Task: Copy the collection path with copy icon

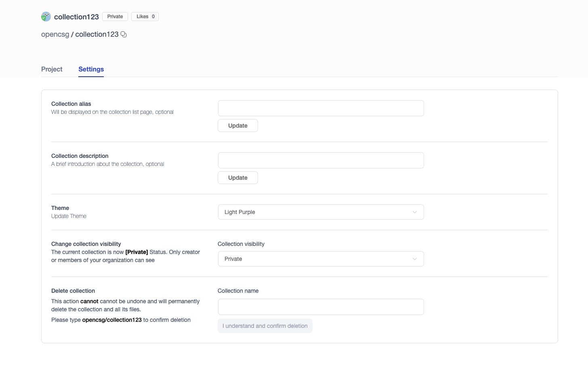Action: coord(124,35)
